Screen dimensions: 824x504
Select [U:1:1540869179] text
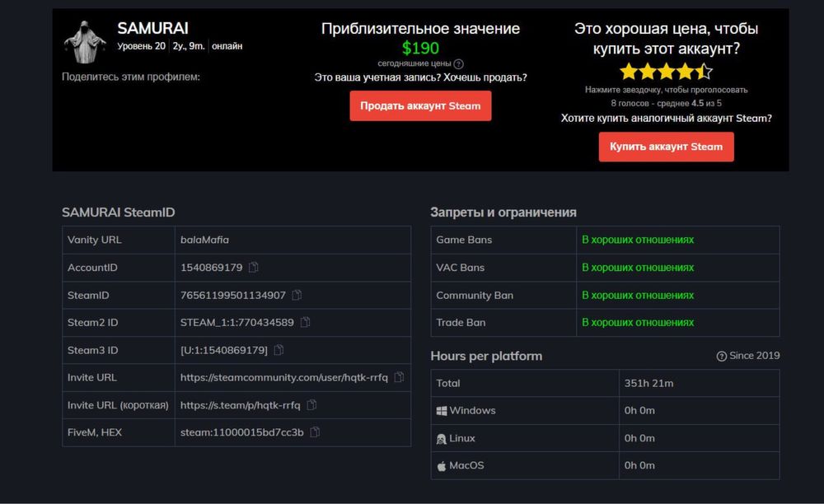pyautogui.click(x=224, y=350)
